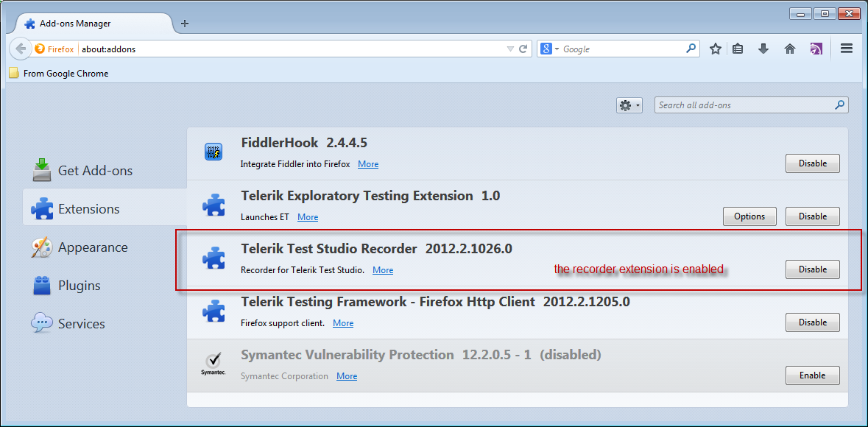Click the search magnifier in Google box

pos(691,49)
